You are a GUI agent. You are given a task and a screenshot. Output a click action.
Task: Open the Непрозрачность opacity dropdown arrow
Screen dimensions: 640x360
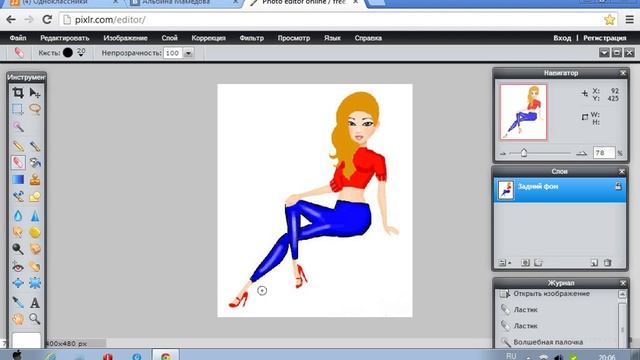tap(188, 53)
